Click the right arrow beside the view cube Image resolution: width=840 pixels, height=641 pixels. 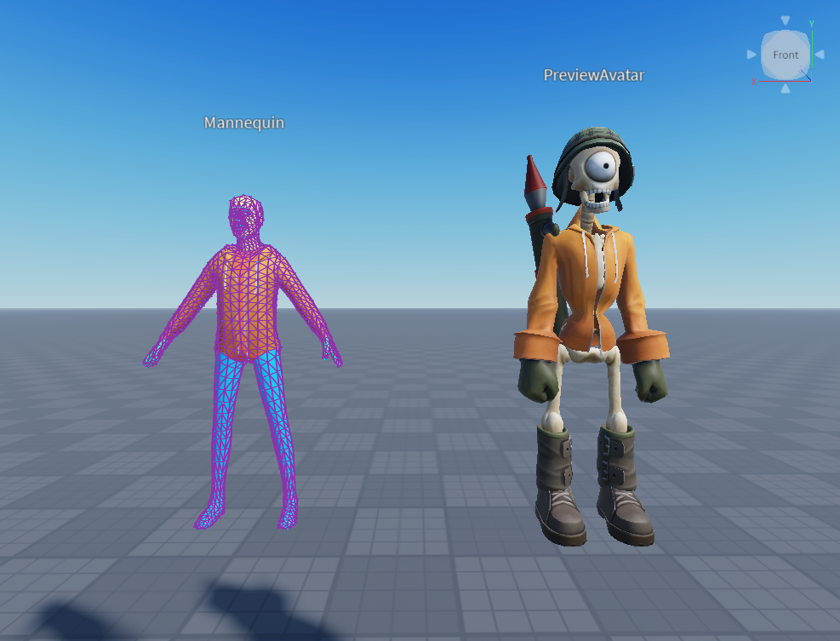[819, 54]
